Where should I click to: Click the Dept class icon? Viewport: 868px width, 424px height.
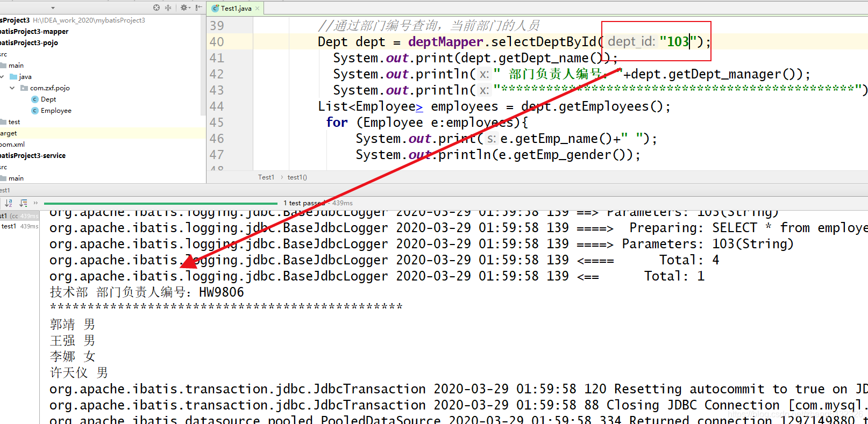click(35, 99)
